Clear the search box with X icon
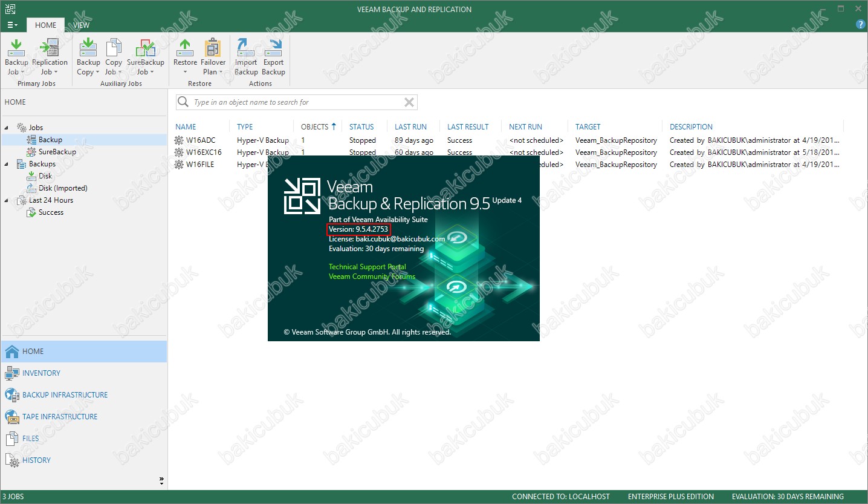The image size is (868, 504). (409, 102)
